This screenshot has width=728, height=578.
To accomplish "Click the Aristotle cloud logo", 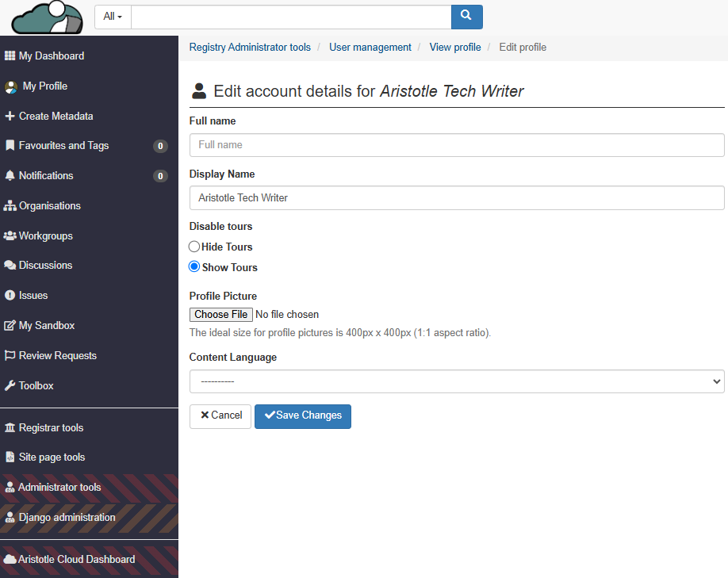I will pos(47,17).
